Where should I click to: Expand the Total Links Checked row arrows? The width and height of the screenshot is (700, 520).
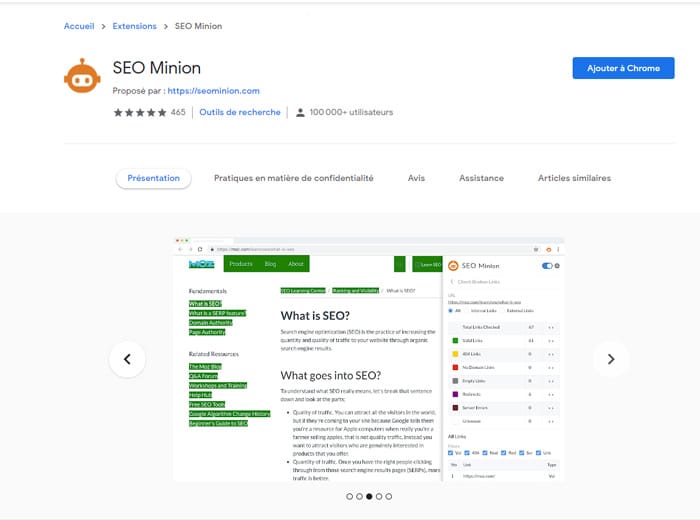pyautogui.click(x=551, y=327)
